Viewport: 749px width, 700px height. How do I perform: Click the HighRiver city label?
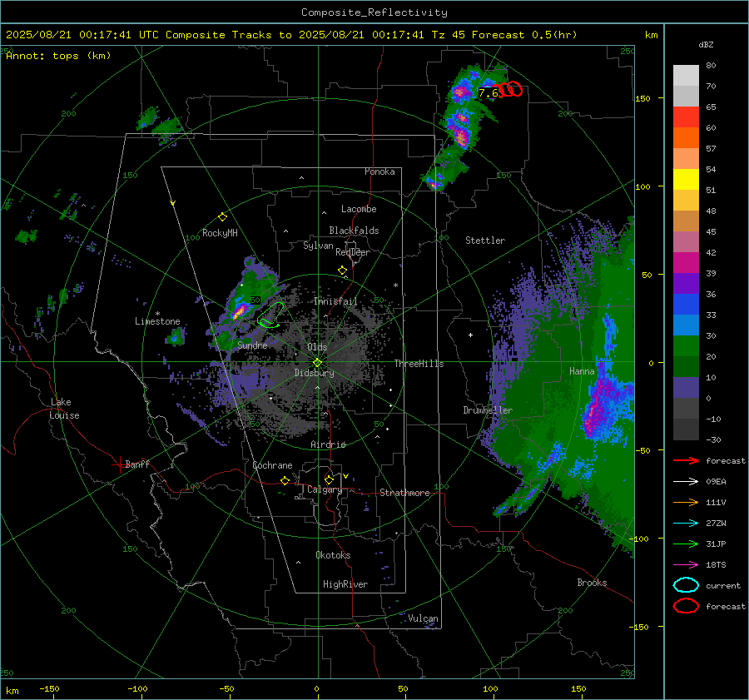(x=345, y=584)
